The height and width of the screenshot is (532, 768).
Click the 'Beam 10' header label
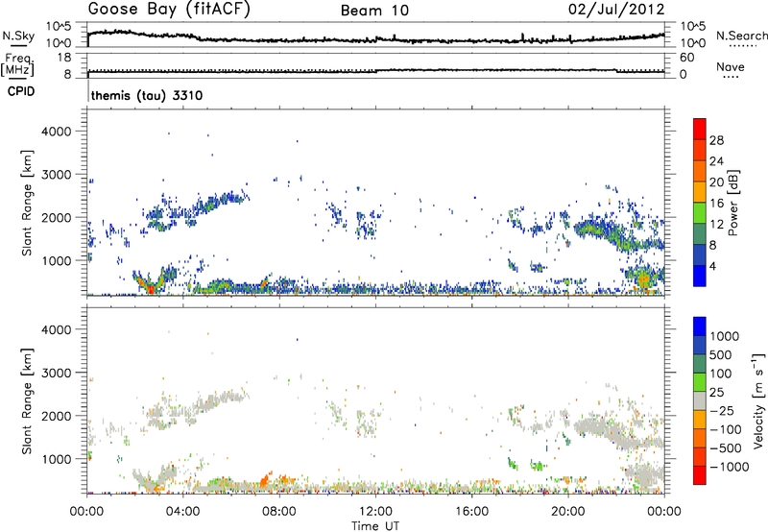pyautogui.click(x=374, y=11)
